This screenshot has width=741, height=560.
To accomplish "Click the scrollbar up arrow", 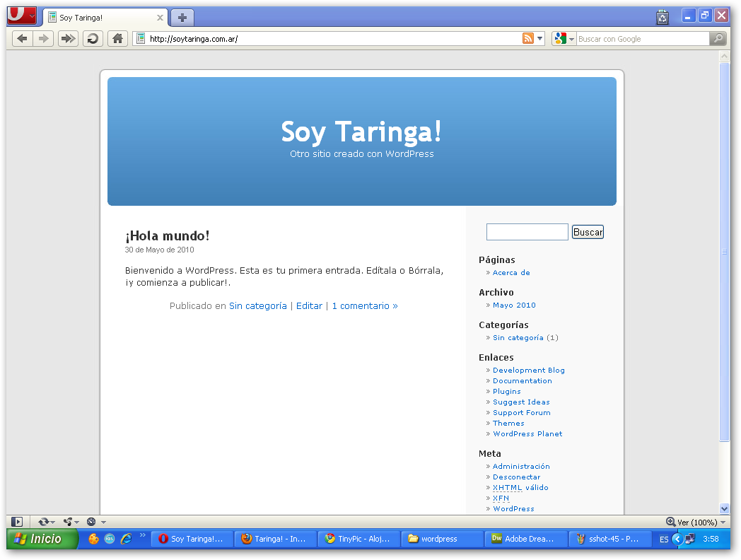I will [725, 57].
